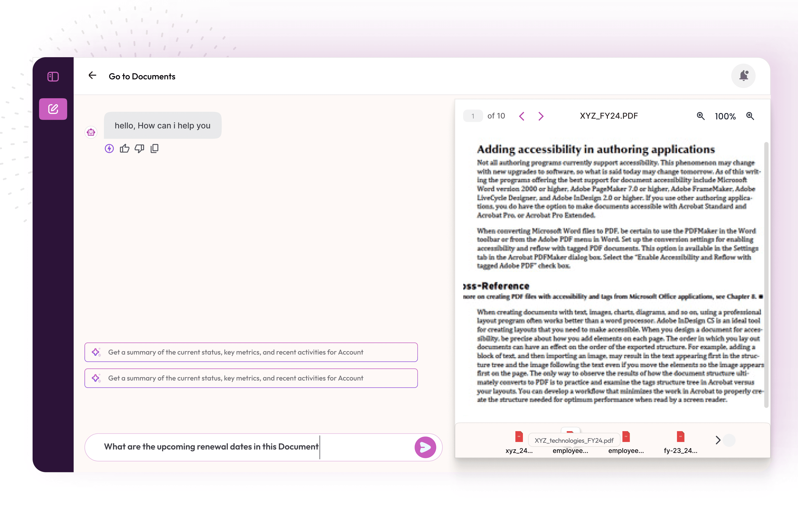Click the magnifier icon left of 100%
Viewport: 798px width, 532px height.
point(701,116)
